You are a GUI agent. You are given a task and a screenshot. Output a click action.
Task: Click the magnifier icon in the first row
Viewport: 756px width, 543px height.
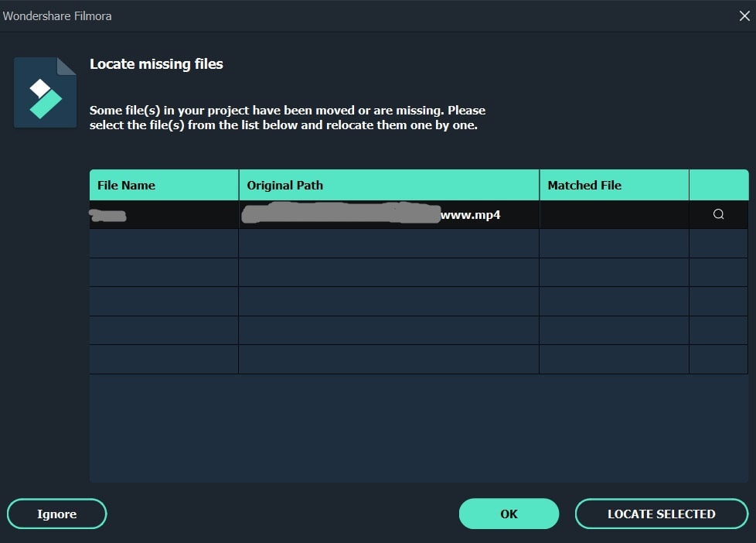(718, 214)
